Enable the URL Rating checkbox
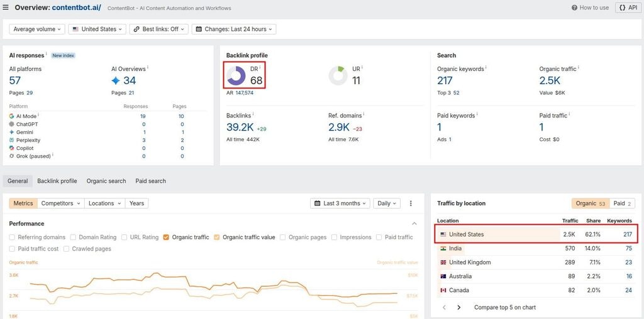 [124, 237]
